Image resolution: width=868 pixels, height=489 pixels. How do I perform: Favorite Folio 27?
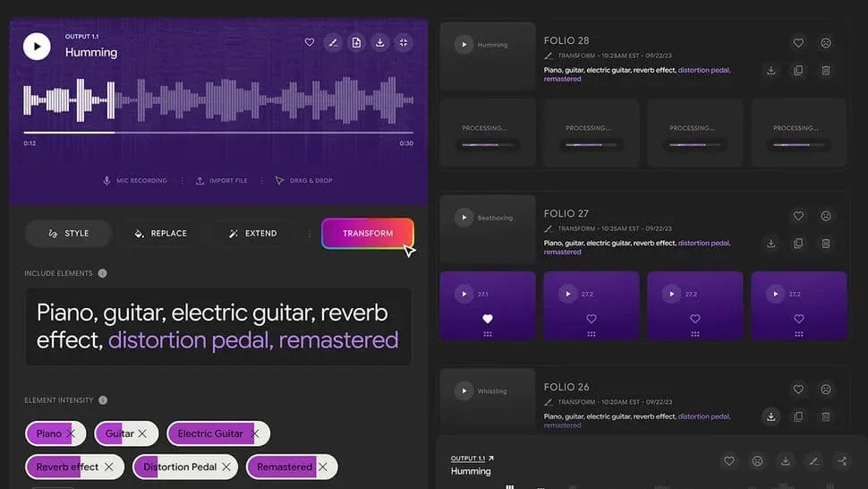tap(798, 216)
